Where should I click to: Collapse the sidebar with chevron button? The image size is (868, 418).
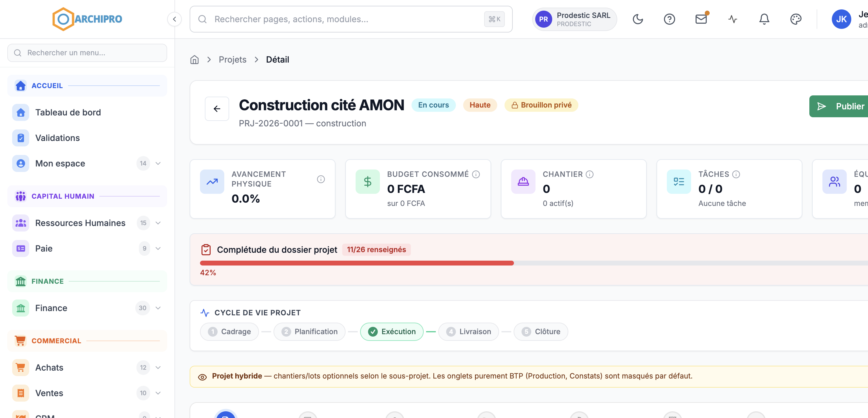(x=174, y=19)
